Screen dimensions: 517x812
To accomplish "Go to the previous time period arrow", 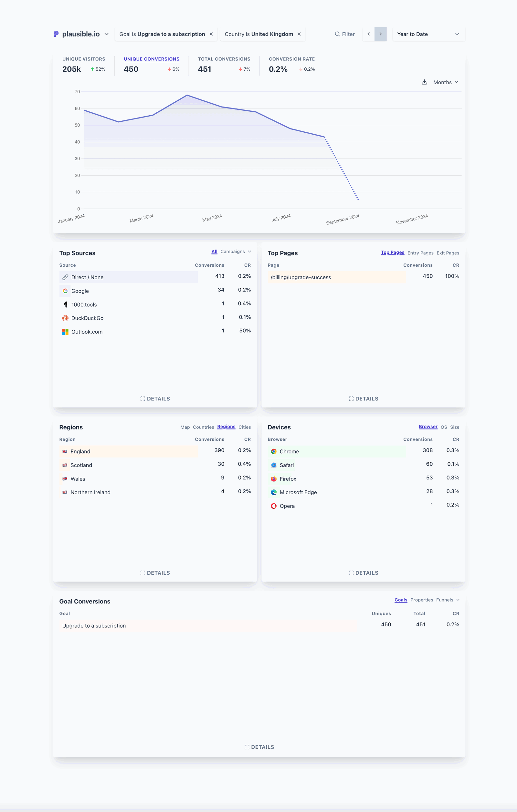I will click(x=368, y=34).
